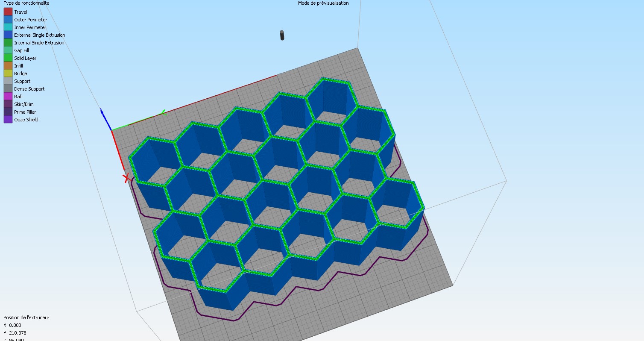This screenshot has width=644, height=341.
Task: Click the Ooze Shield violet swatch
Action: (x=8, y=120)
